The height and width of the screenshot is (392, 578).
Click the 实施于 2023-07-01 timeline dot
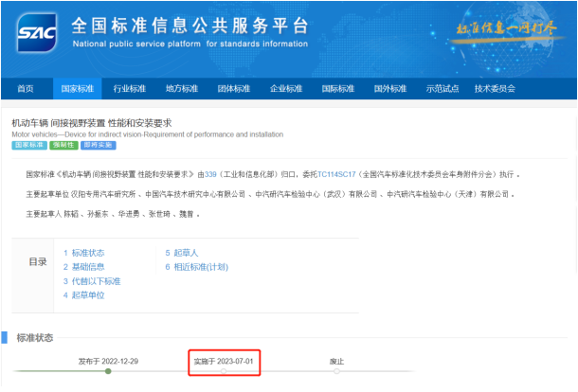(x=224, y=371)
